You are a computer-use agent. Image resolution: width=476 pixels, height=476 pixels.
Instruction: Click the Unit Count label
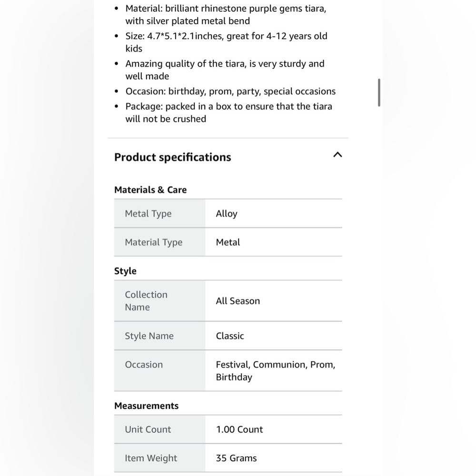pos(148,429)
